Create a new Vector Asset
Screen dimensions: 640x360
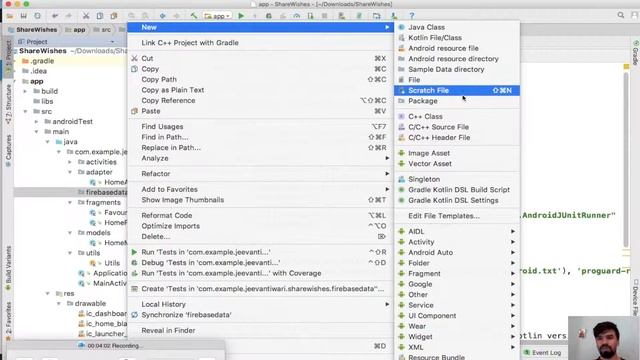pyautogui.click(x=457, y=164)
